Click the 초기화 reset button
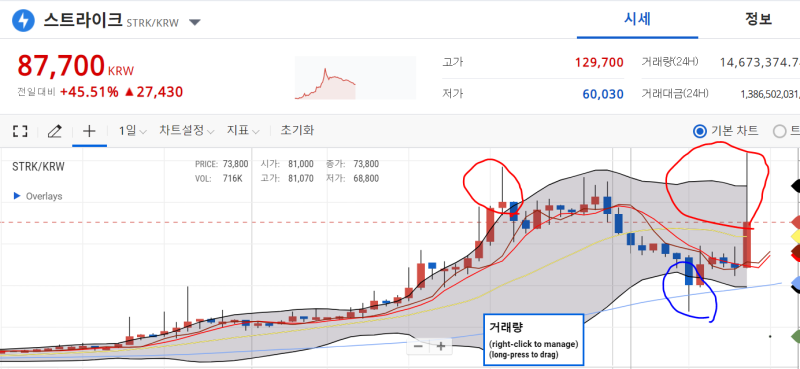800x369 pixels. pos(297,130)
